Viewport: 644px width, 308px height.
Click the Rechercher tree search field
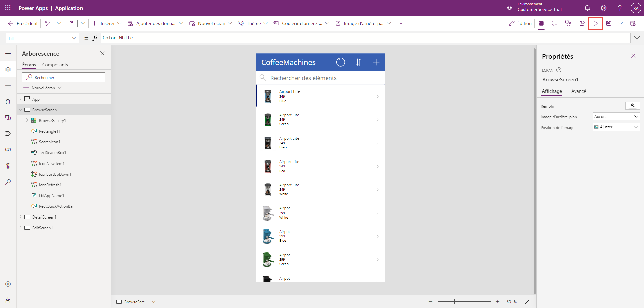pos(64,77)
